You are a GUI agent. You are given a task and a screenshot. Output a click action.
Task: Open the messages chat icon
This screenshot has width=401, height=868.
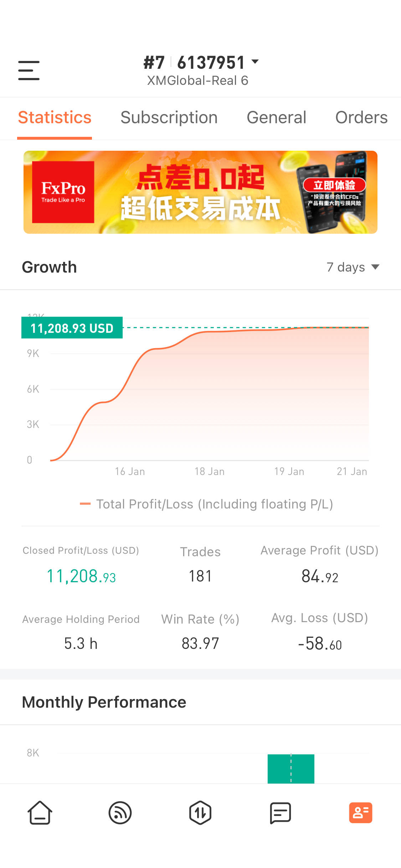[281, 813]
